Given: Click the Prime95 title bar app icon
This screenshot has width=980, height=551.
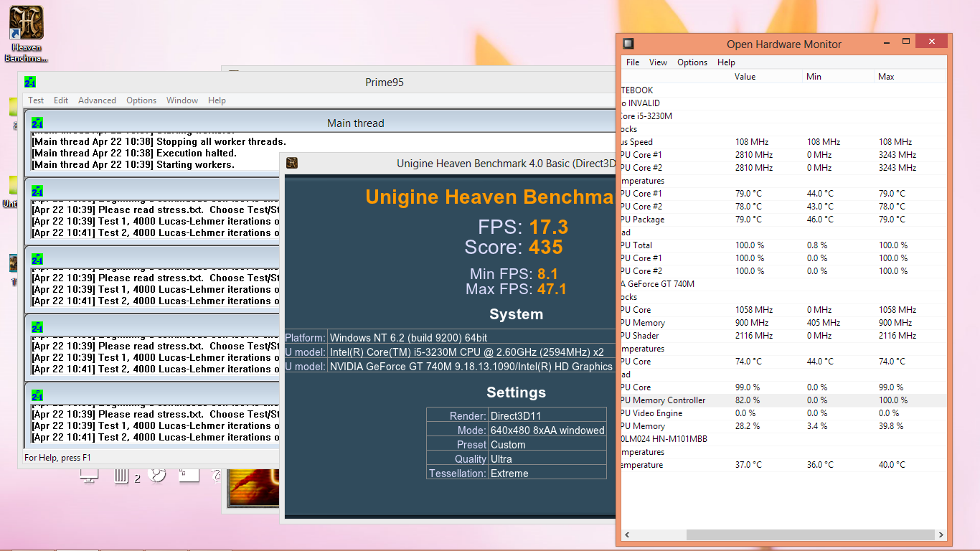Looking at the screenshot, I should (x=30, y=82).
